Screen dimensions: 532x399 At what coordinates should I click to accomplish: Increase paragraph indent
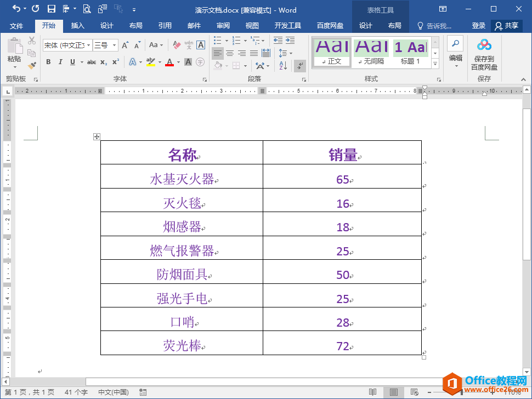(290, 41)
